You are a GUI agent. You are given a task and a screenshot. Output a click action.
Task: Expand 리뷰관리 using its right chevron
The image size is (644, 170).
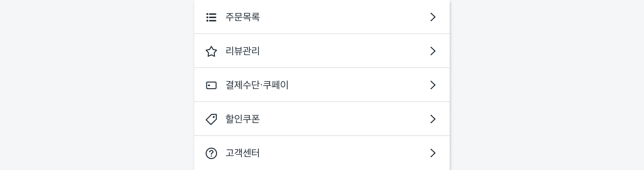433,51
